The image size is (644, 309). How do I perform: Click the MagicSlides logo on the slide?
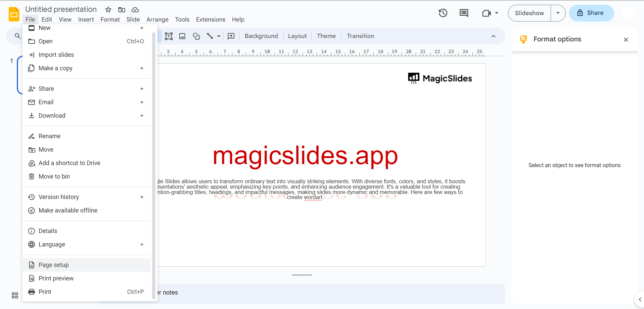pyautogui.click(x=440, y=78)
